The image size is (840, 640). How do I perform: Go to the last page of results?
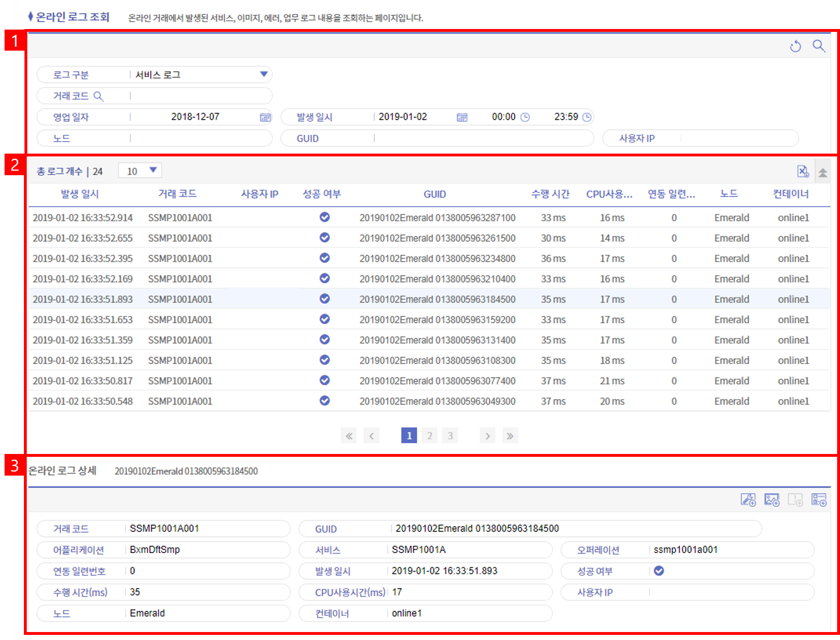[510, 436]
